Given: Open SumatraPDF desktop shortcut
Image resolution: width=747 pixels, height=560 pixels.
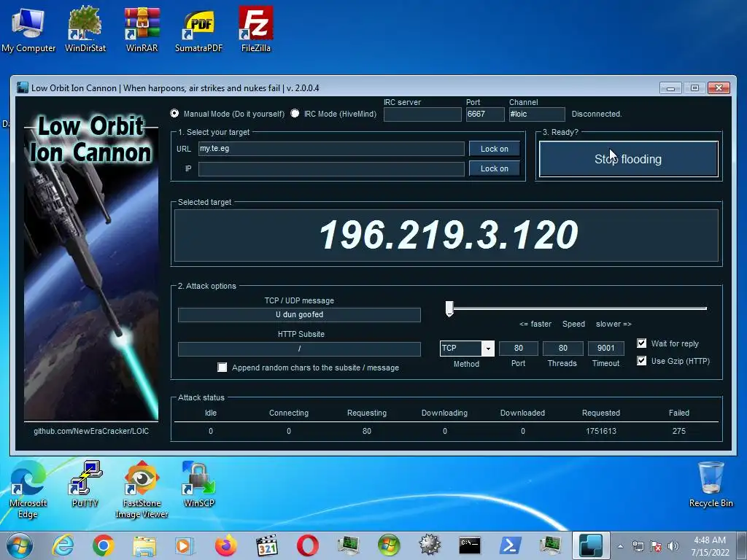Looking at the screenshot, I should pyautogui.click(x=198, y=29).
